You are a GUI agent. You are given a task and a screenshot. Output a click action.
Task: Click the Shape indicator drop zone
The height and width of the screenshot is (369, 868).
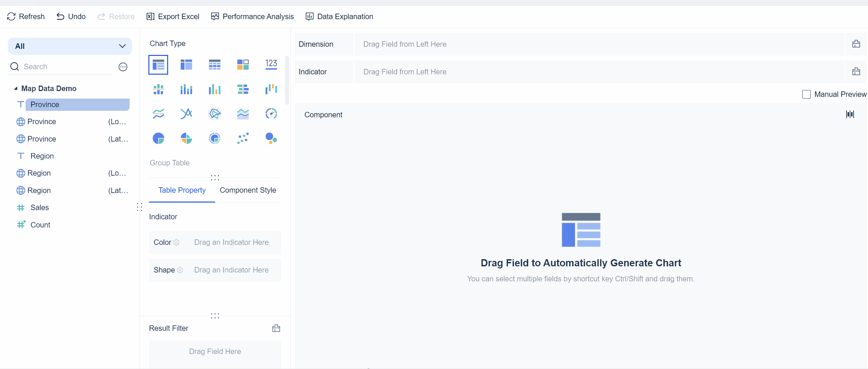coord(231,270)
